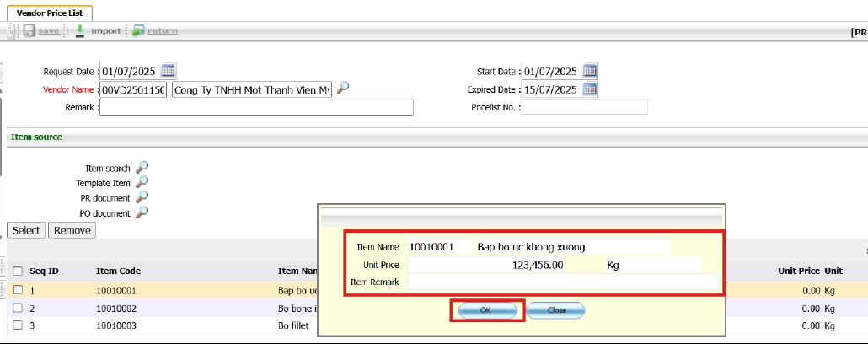Tick the checkbox for row 3 item 10010003
The image size is (868, 344).
[18, 325]
